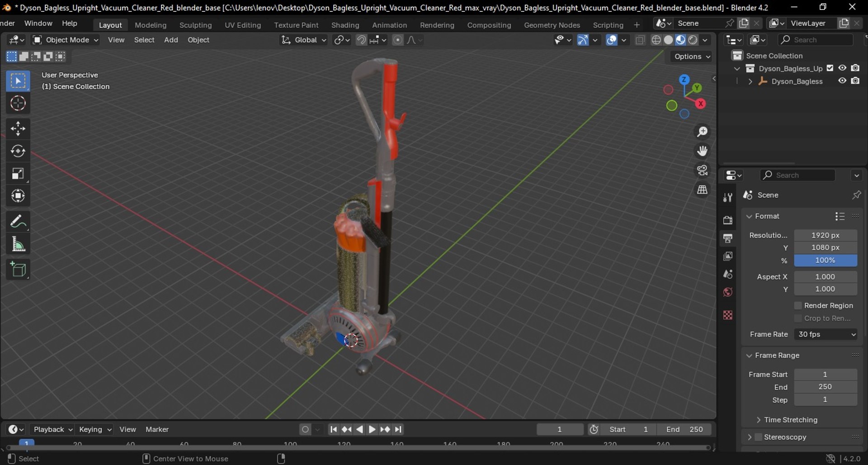Pin the Scene properties panel
Image resolution: width=868 pixels, height=465 pixels.
click(x=856, y=195)
